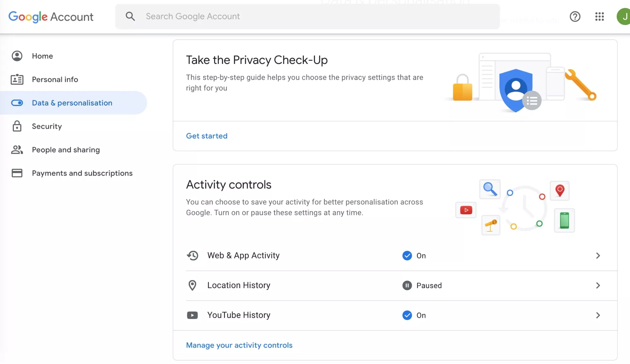The width and height of the screenshot is (630, 364).
Task: Click the search magnifier icon
Action: pos(130,16)
